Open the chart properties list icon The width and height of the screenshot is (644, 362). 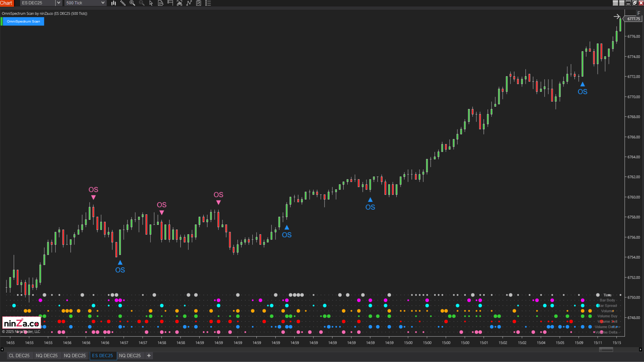point(208,3)
